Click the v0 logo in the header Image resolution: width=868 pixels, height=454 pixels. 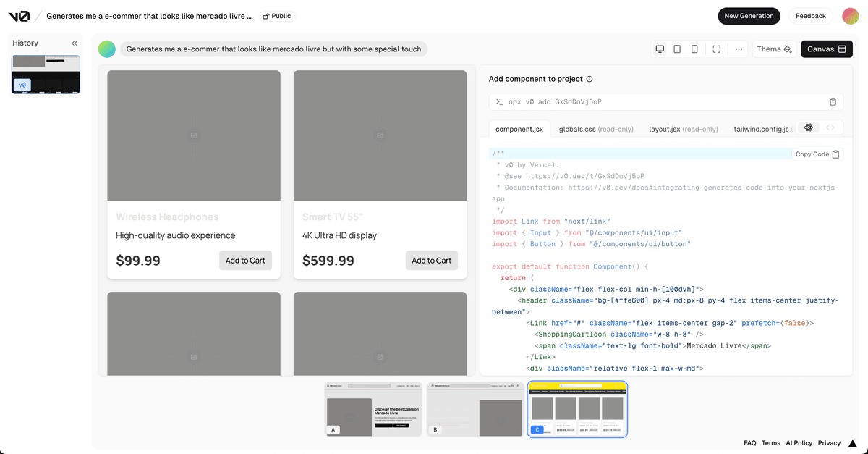coord(20,16)
